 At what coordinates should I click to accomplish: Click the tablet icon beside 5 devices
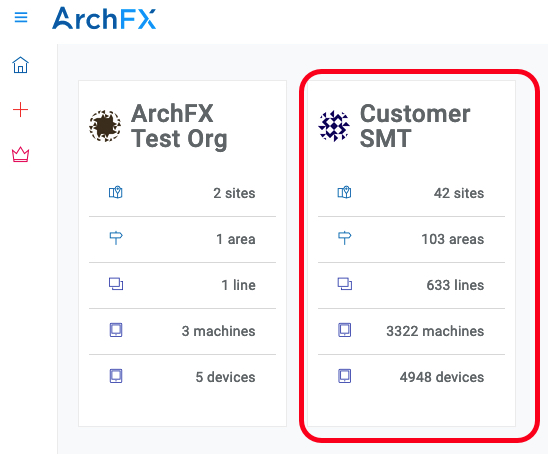pos(116,376)
